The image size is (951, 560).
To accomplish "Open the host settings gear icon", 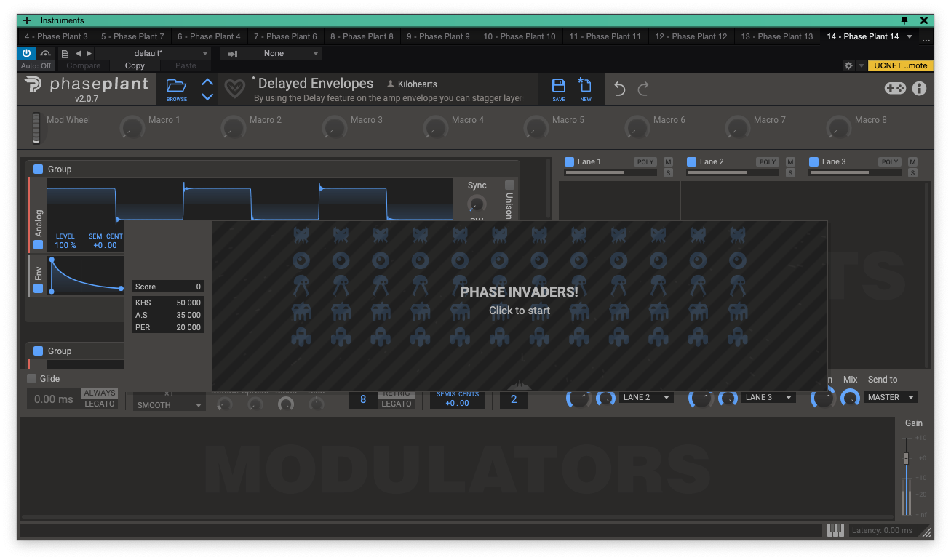I will [848, 65].
